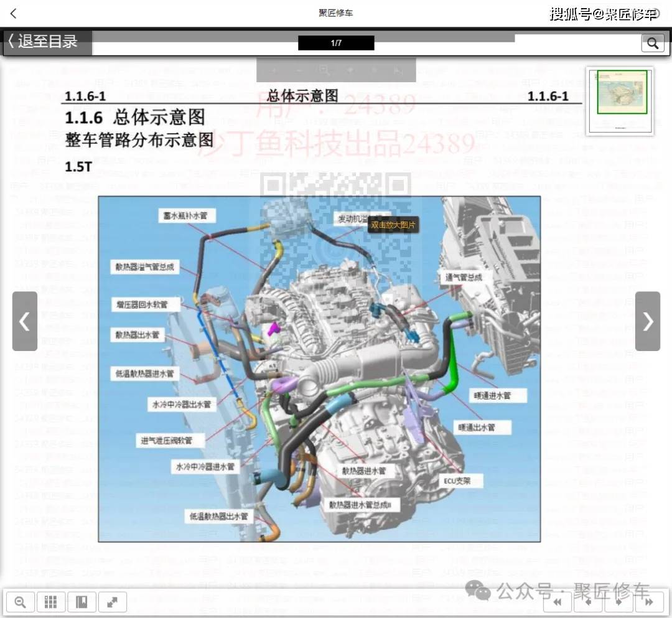Viewport: 672px width, 618px height.
Task: Click the bottom toolbar next page arrow
Action: (x=618, y=602)
